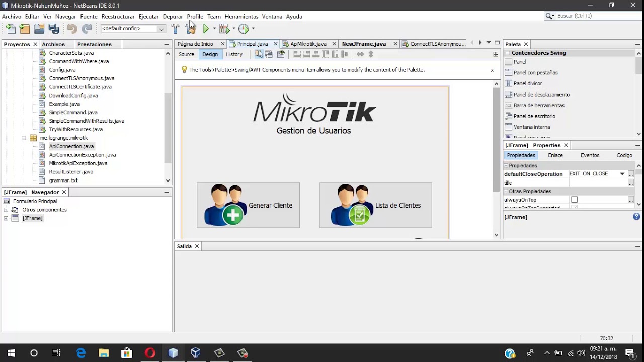Viewport: 644px width, 362px height.
Task: Click NetBeans cube icon in taskbar
Action: [x=173, y=353]
